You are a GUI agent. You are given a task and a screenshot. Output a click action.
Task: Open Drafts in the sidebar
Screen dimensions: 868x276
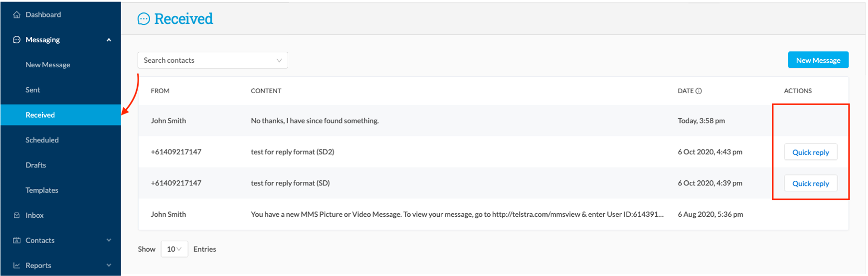(36, 165)
